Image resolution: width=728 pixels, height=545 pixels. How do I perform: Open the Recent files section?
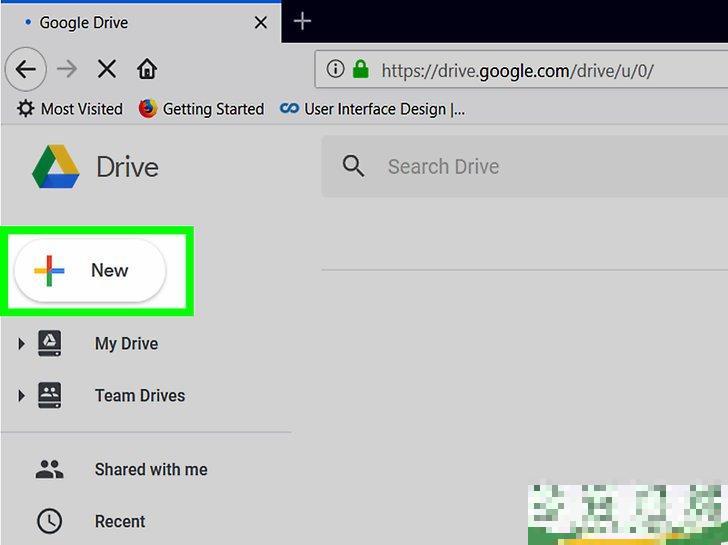tap(119, 521)
